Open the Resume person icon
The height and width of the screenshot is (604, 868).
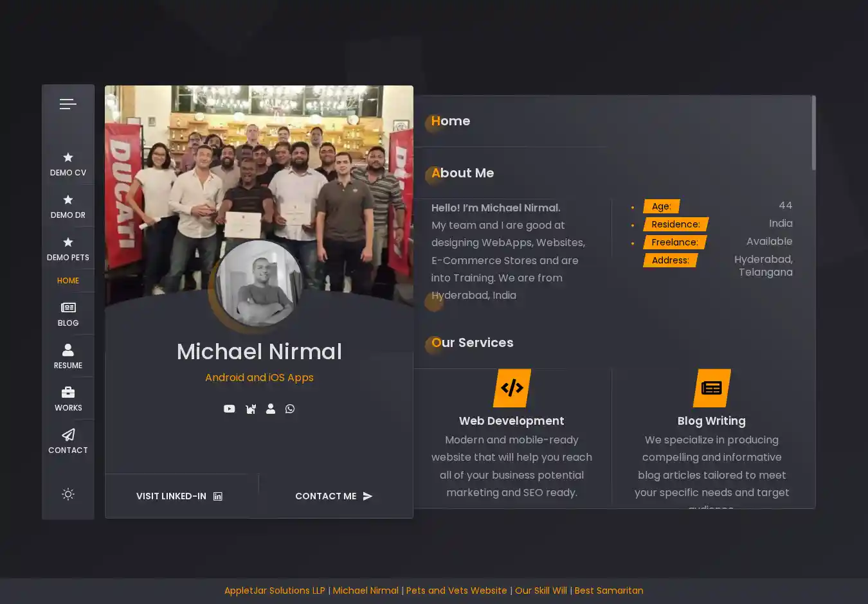(x=68, y=350)
